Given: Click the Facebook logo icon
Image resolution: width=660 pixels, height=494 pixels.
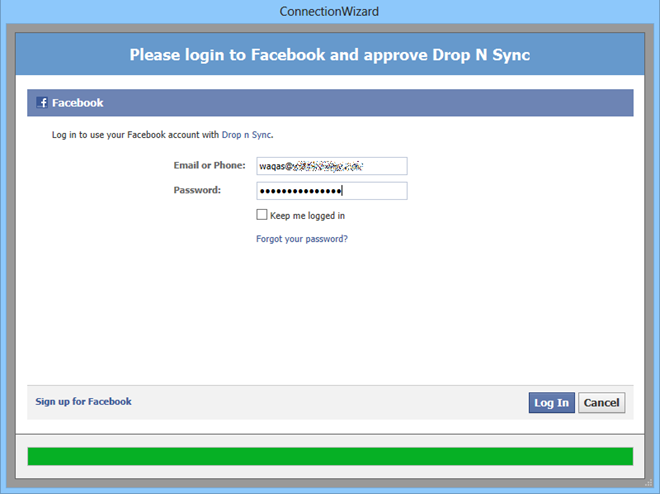Looking at the screenshot, I should pyautogui.click(x=42, y=103).
